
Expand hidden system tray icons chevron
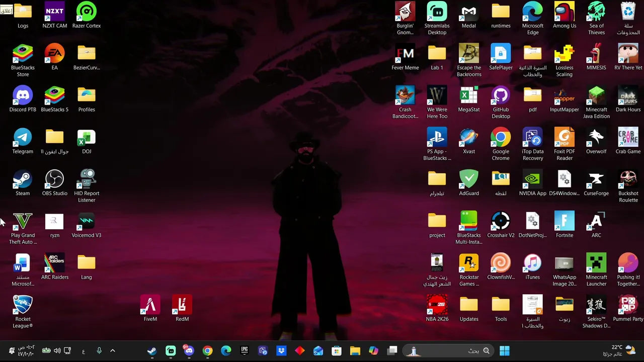pos(113,350)
